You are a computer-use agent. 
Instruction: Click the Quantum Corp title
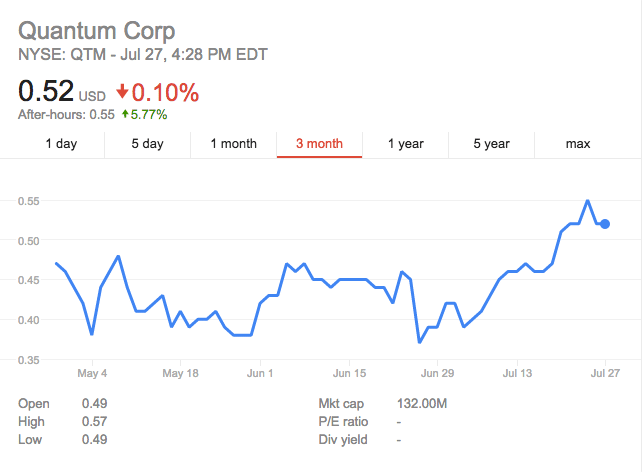click(x=97, y=31)
